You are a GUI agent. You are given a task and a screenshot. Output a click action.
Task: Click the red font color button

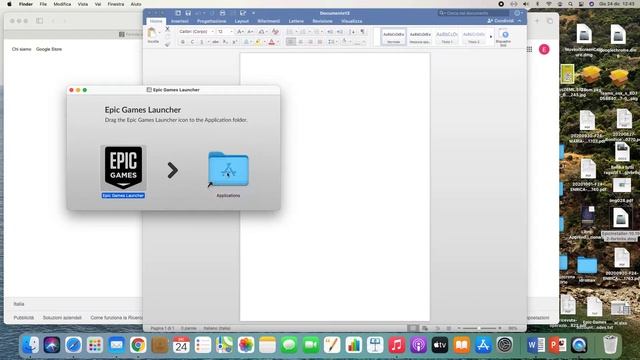[272, 42]
